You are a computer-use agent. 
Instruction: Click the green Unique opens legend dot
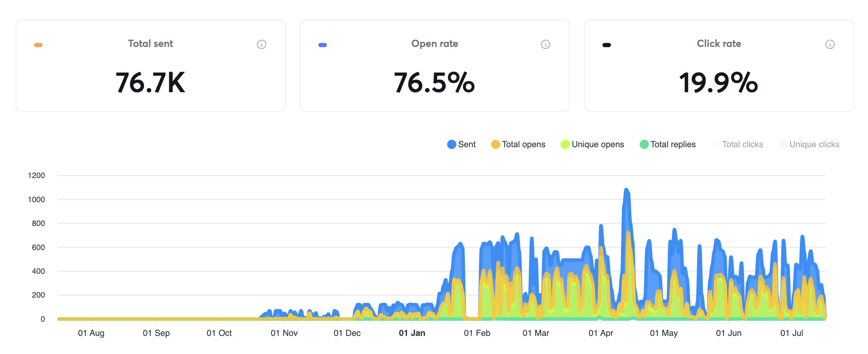[x=566, y=144]
